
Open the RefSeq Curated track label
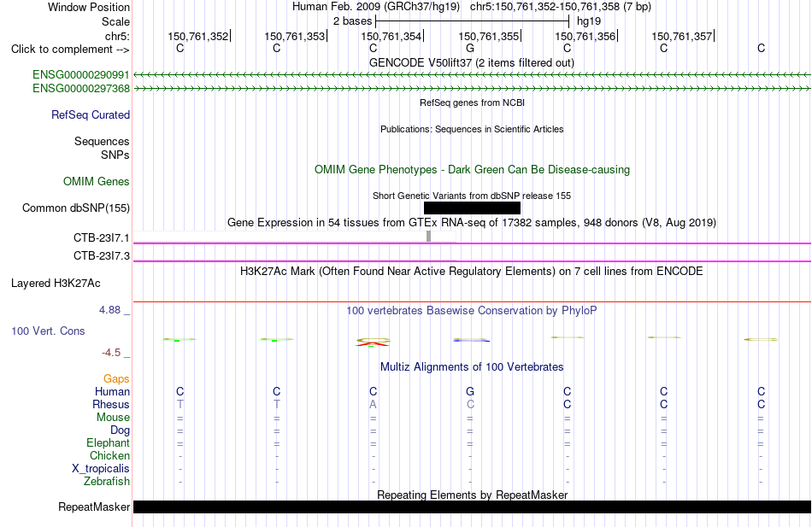click(91, 115)
